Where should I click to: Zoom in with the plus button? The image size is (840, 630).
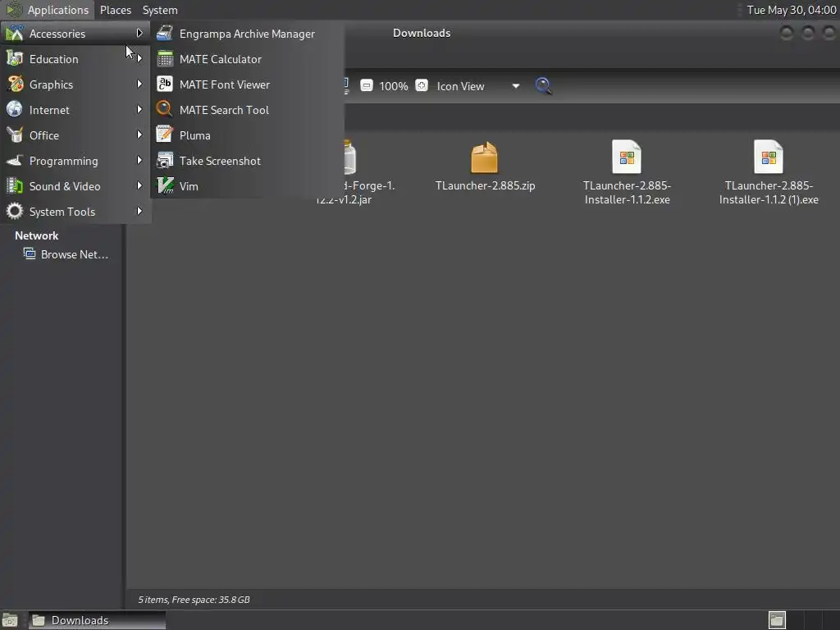point(422,85)
